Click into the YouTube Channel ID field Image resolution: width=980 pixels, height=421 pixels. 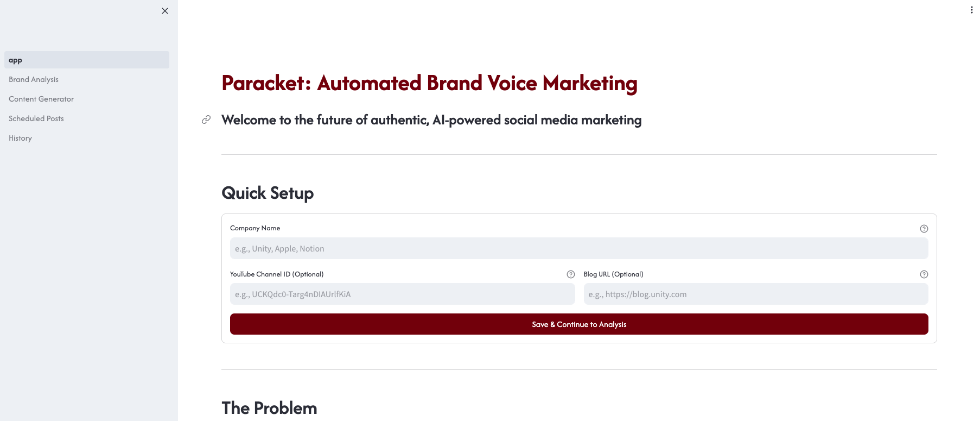pyautogui.click(x=402, y=294)
